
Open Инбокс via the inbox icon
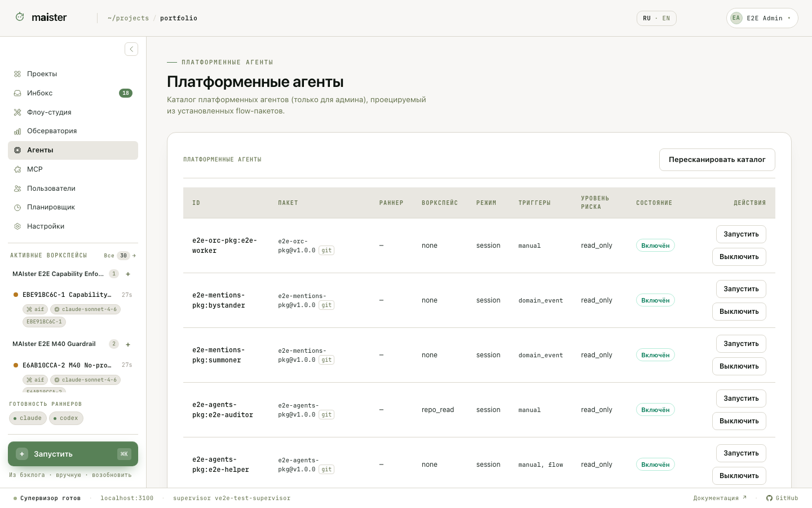coord(17,93)
